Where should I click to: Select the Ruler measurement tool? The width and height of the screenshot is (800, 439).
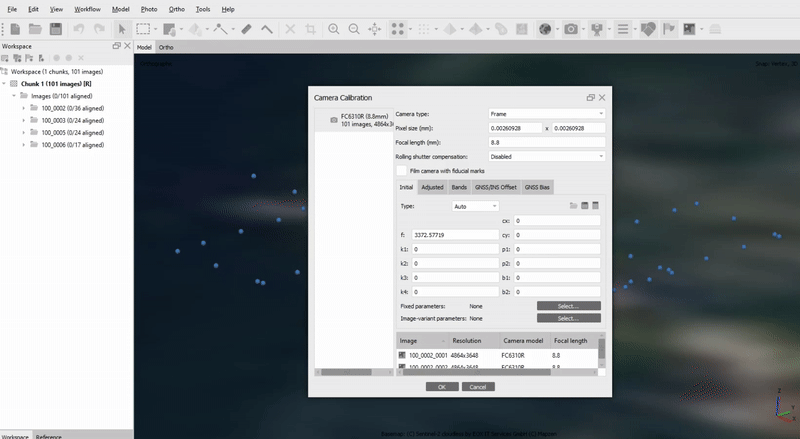coord(246,29)
